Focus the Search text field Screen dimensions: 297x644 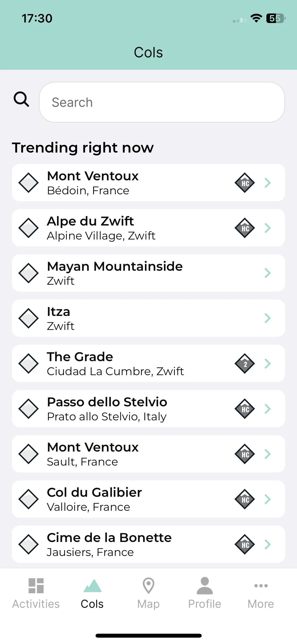click(162, 102)
